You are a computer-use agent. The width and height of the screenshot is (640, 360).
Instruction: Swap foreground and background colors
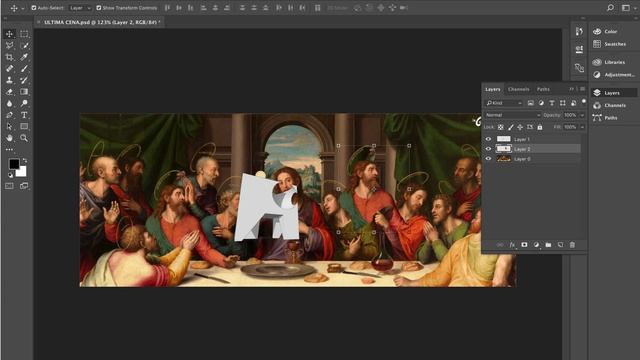pos(24,160)
